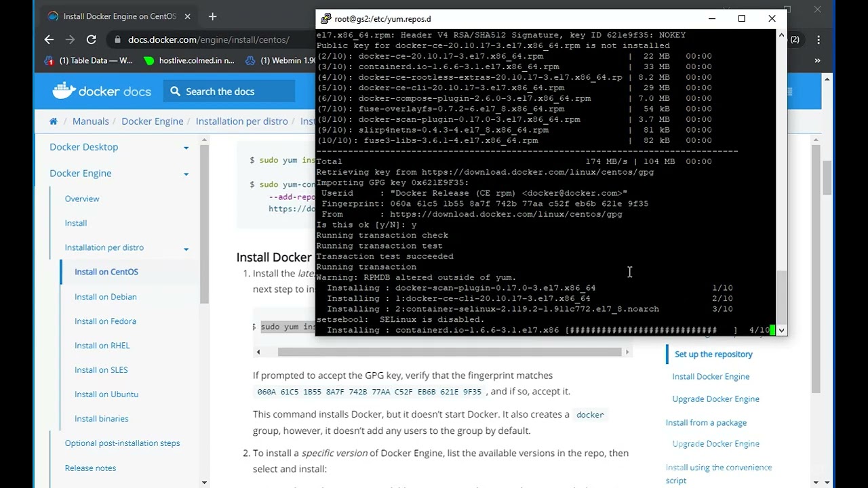Open Docker Engine breadcrumb link
868x488 pixels.
(x=153, y=121)
